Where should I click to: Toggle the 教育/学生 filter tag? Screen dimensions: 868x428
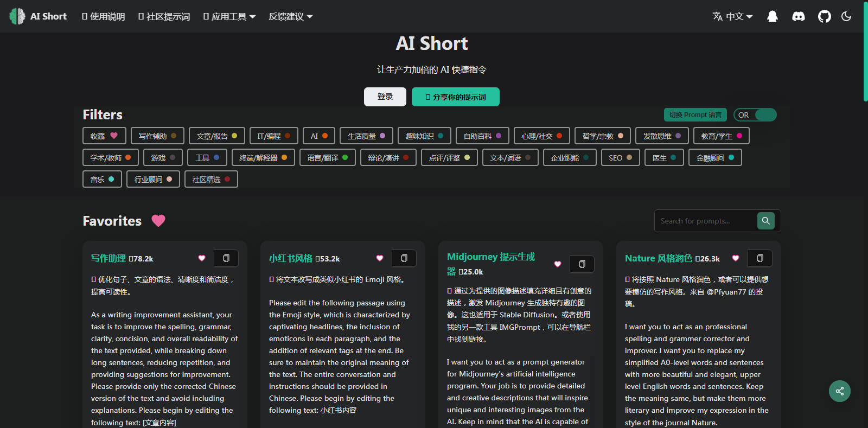[722, 136]
